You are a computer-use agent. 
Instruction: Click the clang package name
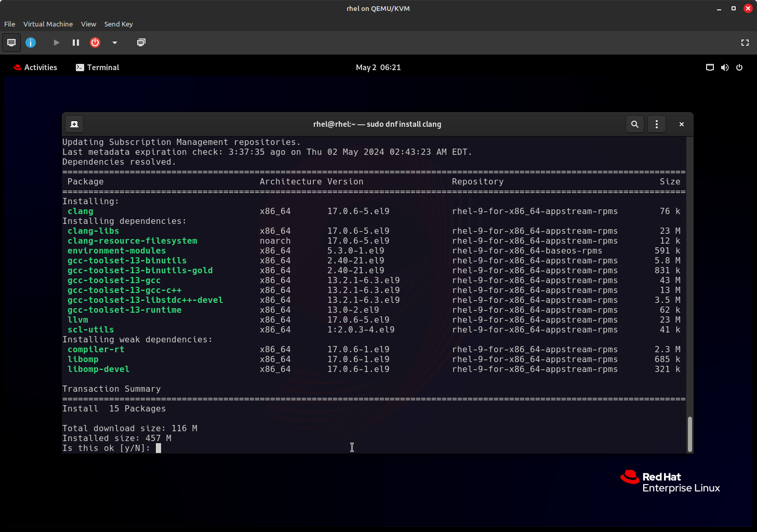(81, 211)
